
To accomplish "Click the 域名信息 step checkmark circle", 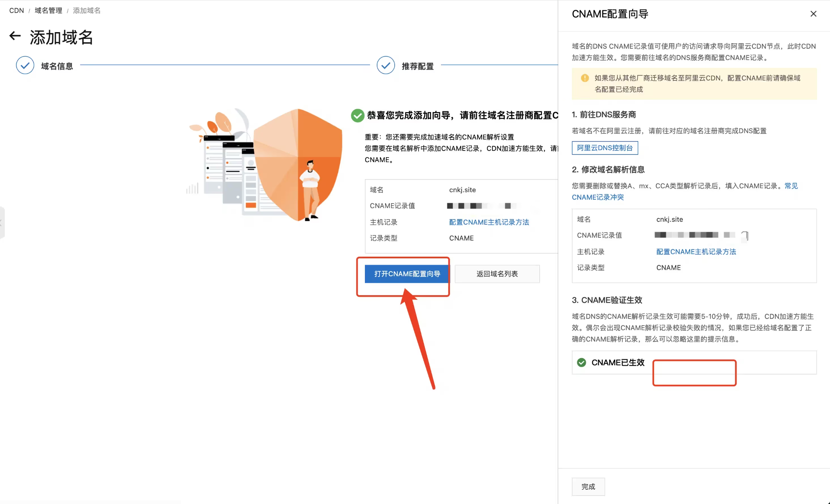I will point(25,65).
